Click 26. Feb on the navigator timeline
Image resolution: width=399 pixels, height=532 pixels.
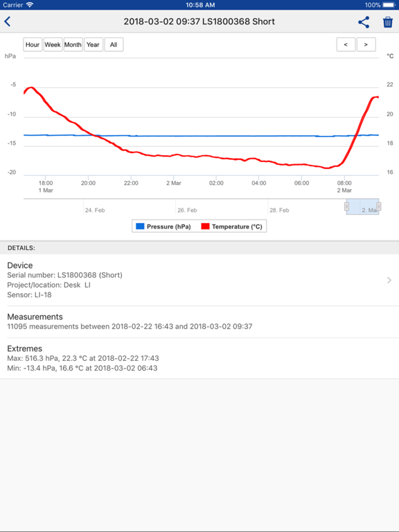pos(187,211)
